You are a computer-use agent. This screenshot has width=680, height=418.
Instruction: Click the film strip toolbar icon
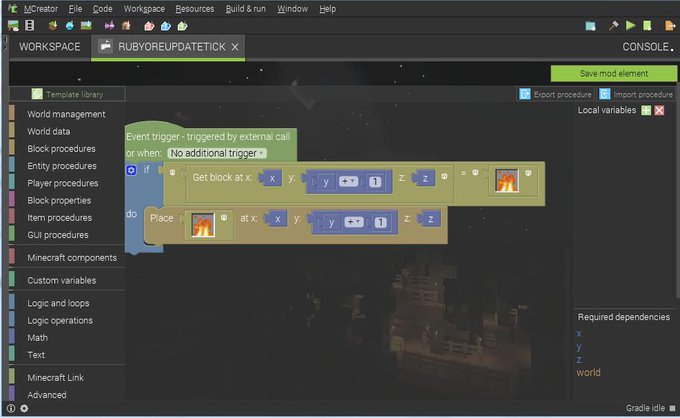(29, 26)
